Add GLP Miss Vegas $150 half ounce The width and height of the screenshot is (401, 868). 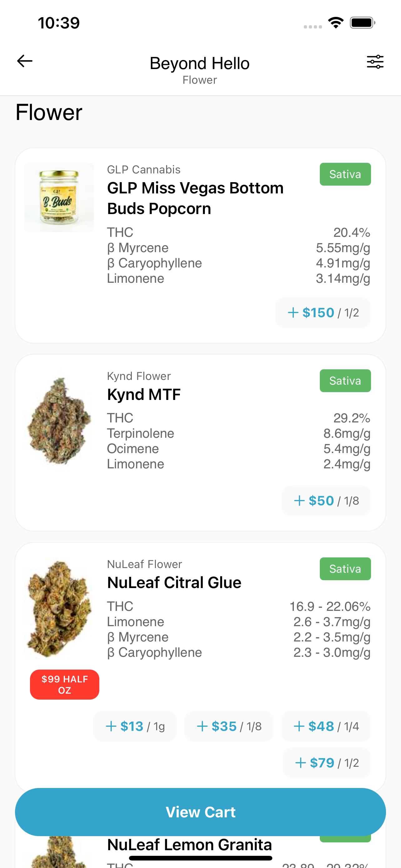323,313
